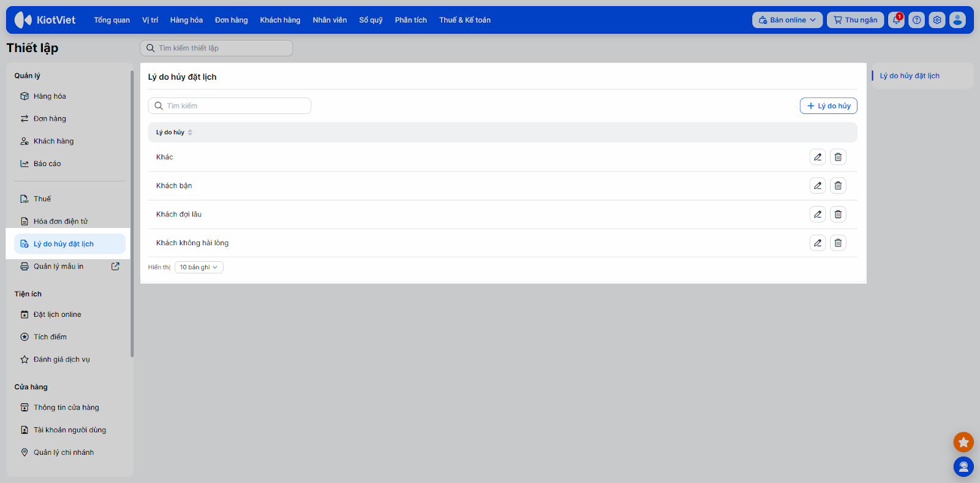Click the orange star floating button

(x=963, y=442)
